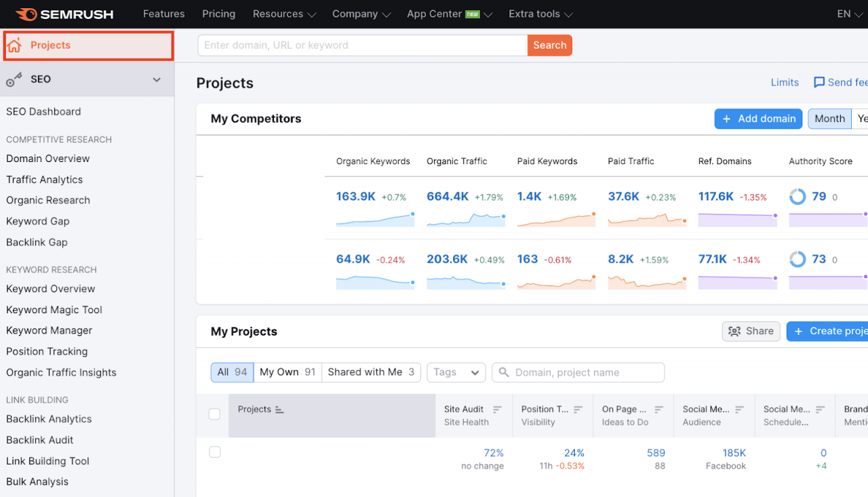
Task: Open the Extra tools dropdown
Action: (x=540, y=14)
